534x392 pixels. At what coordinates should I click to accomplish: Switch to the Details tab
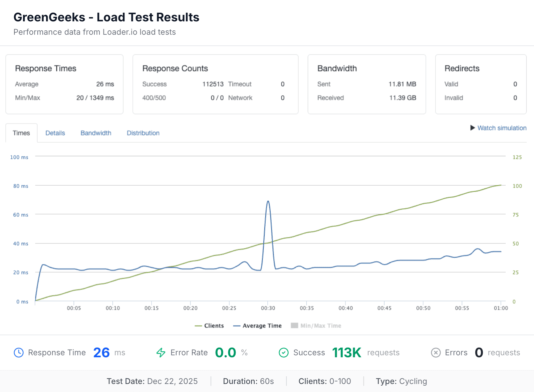pos(55,133)
